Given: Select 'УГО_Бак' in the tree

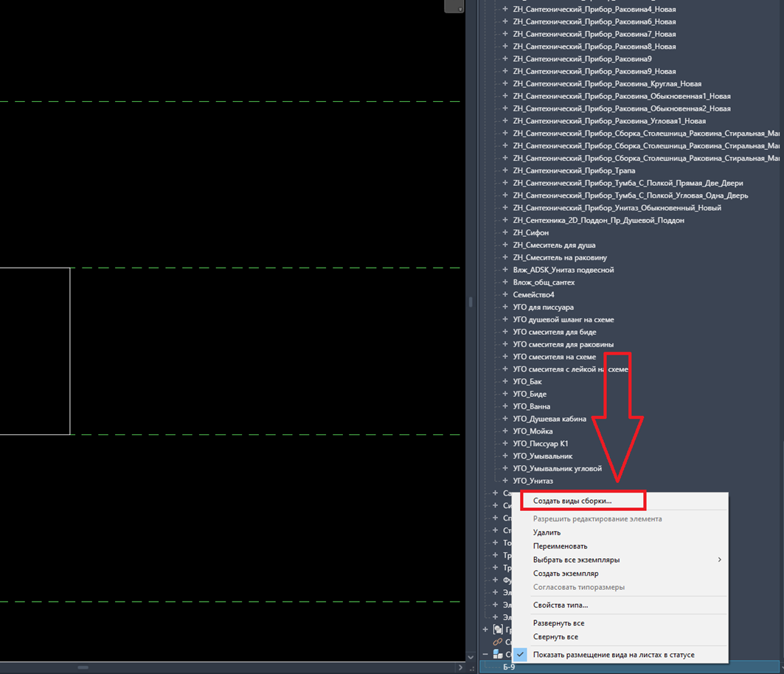Looking at the screenshot, I should click(527, 381).
